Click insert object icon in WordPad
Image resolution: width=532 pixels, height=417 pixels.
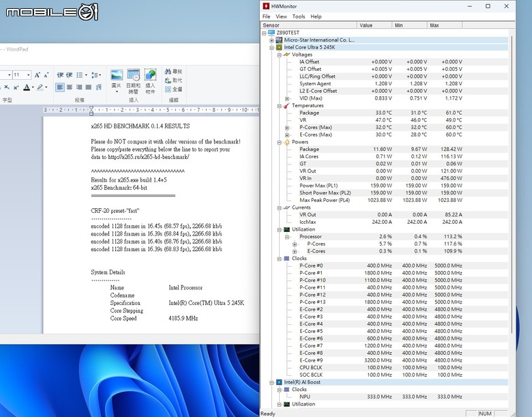point(150,74)
